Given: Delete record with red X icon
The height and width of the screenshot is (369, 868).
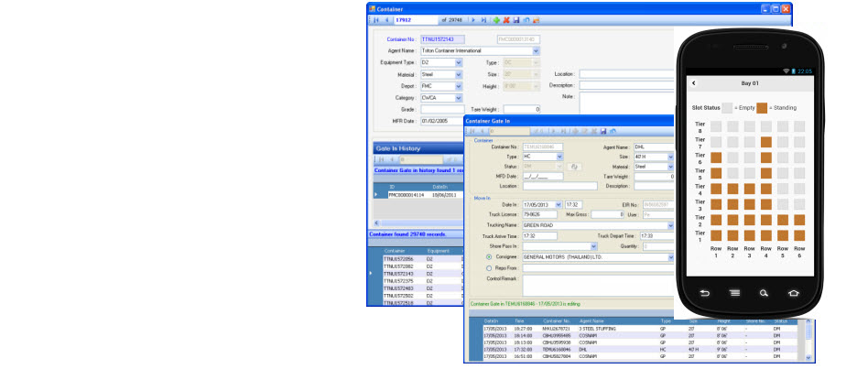Looking at the screenshot, I should [x=506, y=20].
